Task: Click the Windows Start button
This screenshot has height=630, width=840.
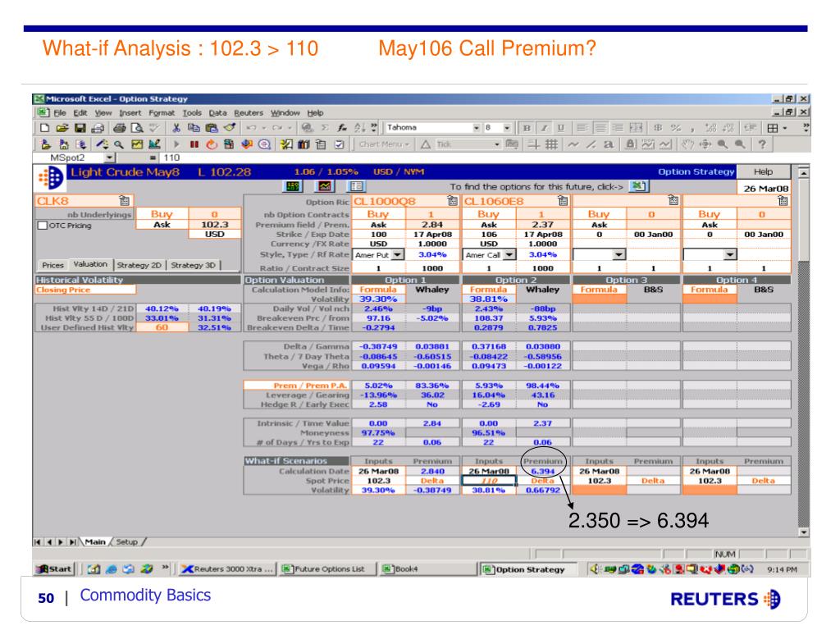Action: pos(53,569)
